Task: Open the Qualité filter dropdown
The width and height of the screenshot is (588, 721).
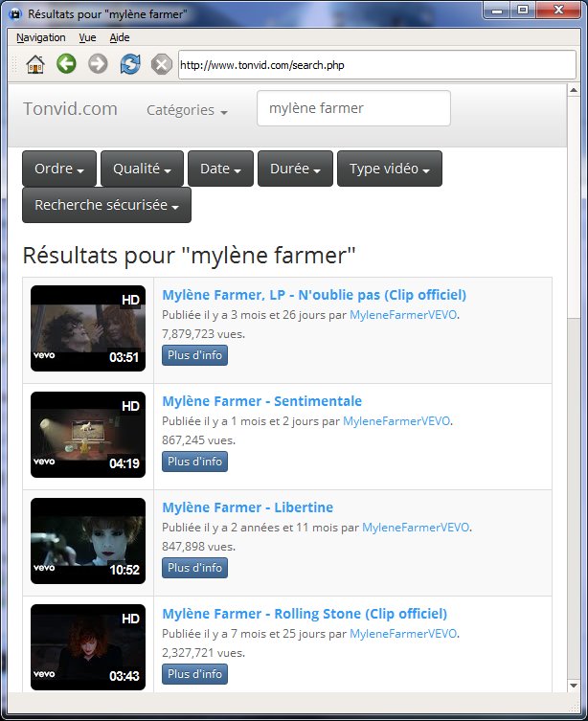Action: pos(142,169)
